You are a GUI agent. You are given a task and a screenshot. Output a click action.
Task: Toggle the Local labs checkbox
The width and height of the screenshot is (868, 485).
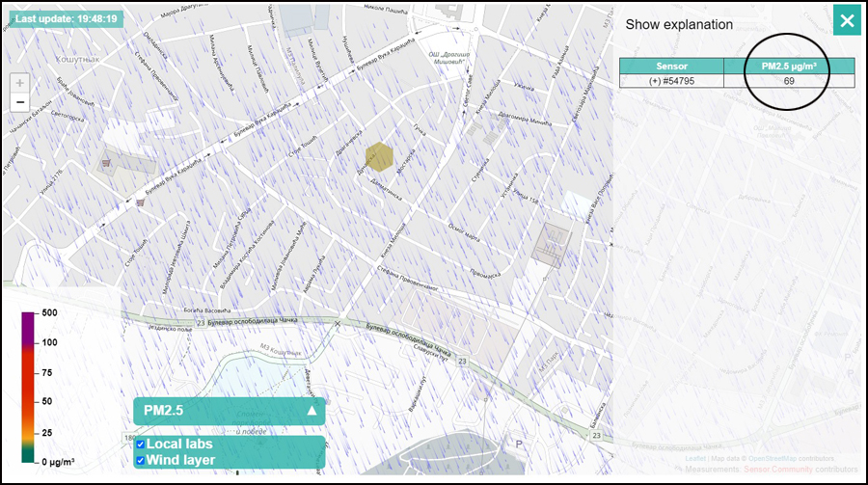coord(141,445)
